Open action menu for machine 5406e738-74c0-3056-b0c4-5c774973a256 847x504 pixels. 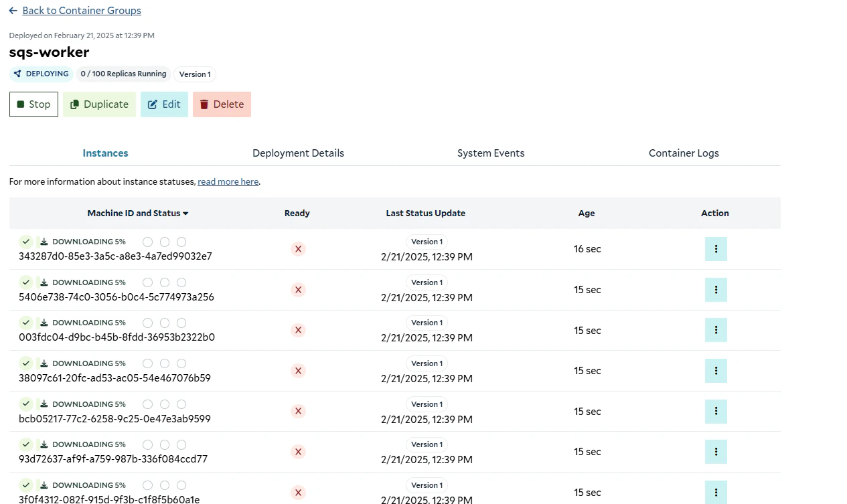[716, 290]
